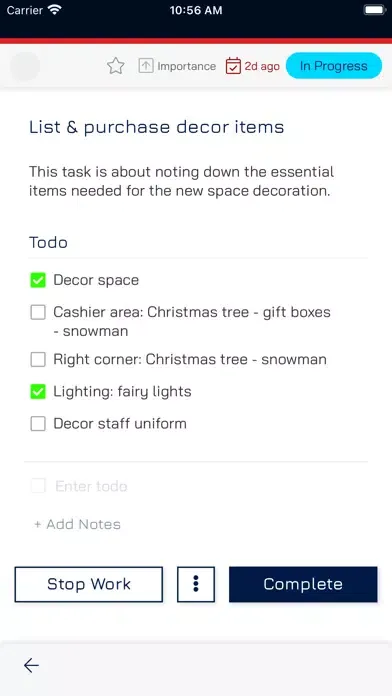
Task: Uncheck the Decor space todo
Action: (x=38, y=280)
